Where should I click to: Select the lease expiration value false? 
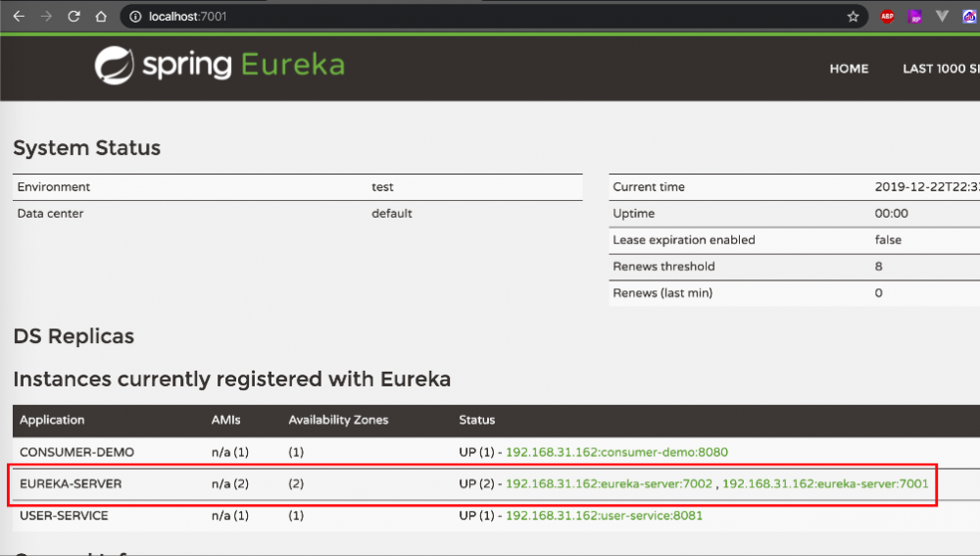[888, 240]
